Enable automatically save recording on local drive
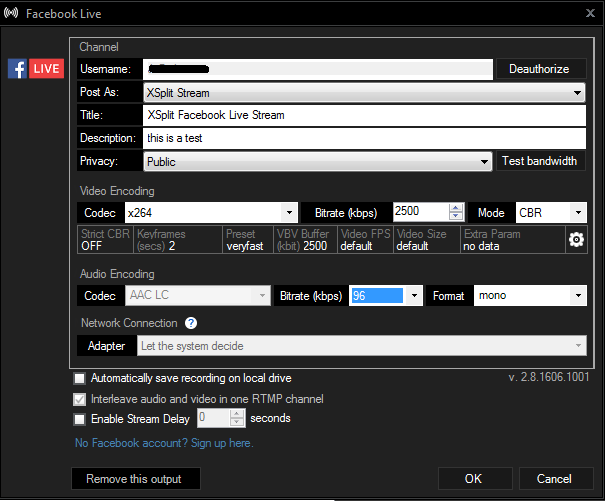 (79, 378)
